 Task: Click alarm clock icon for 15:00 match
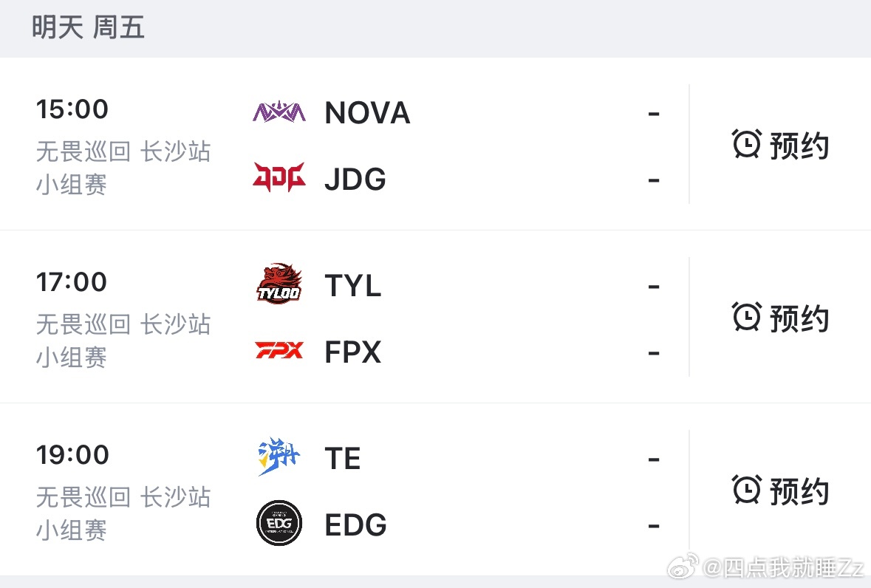(747, 144)
